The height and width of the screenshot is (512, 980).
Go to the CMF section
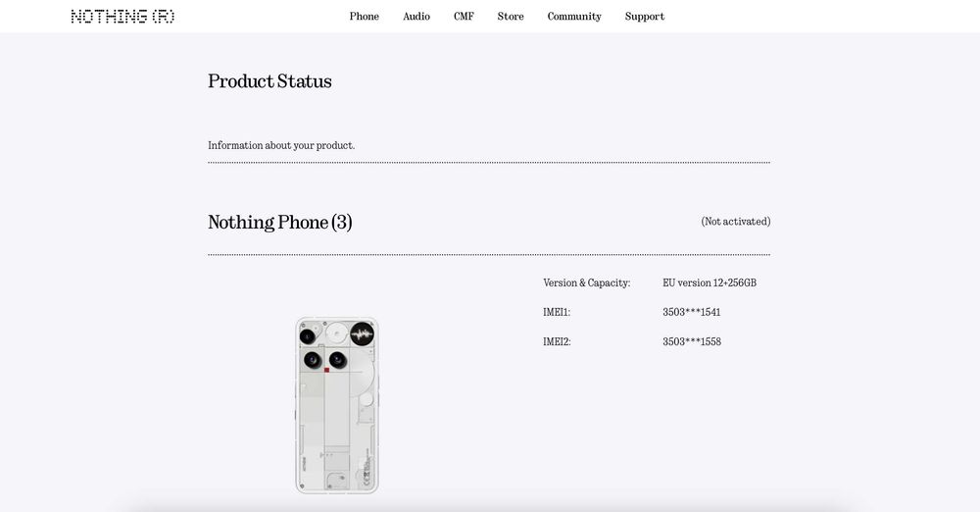tap(464, 17)
